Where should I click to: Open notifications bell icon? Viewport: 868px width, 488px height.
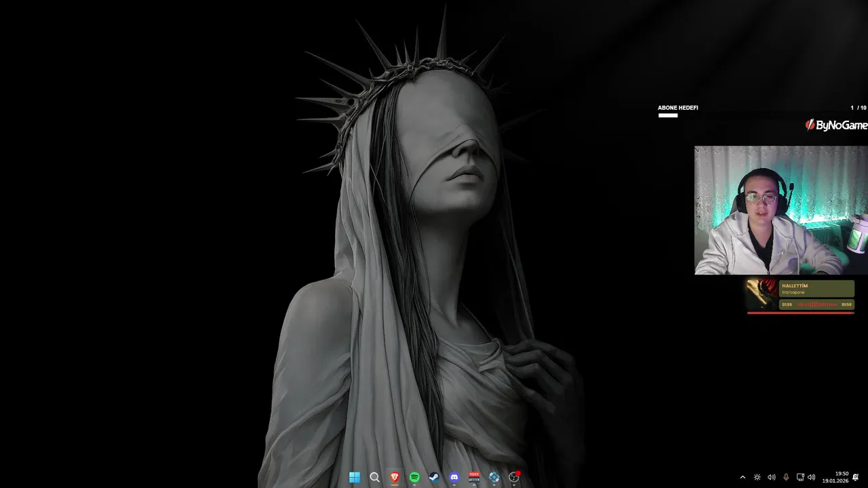856,477
